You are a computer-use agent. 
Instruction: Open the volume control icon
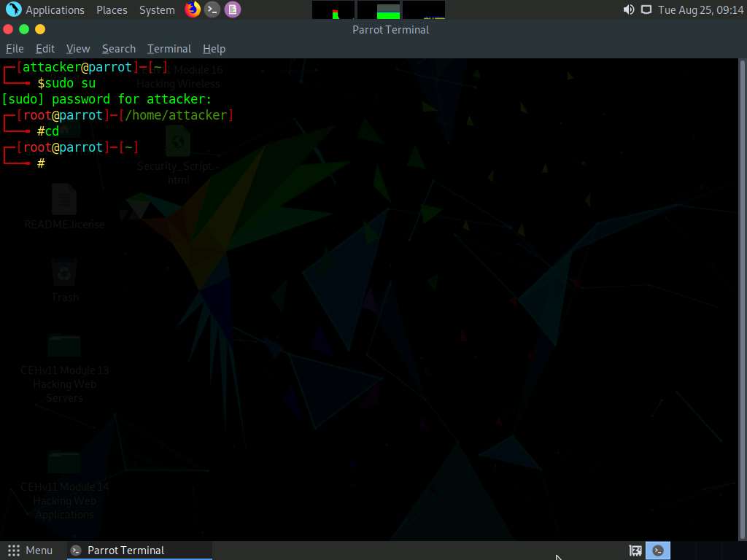coord(628,9)
